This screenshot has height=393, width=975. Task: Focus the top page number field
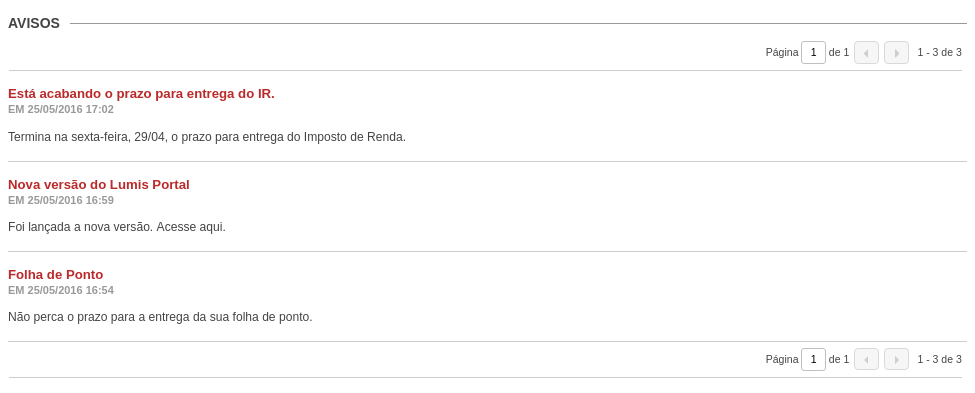(813, 53)
